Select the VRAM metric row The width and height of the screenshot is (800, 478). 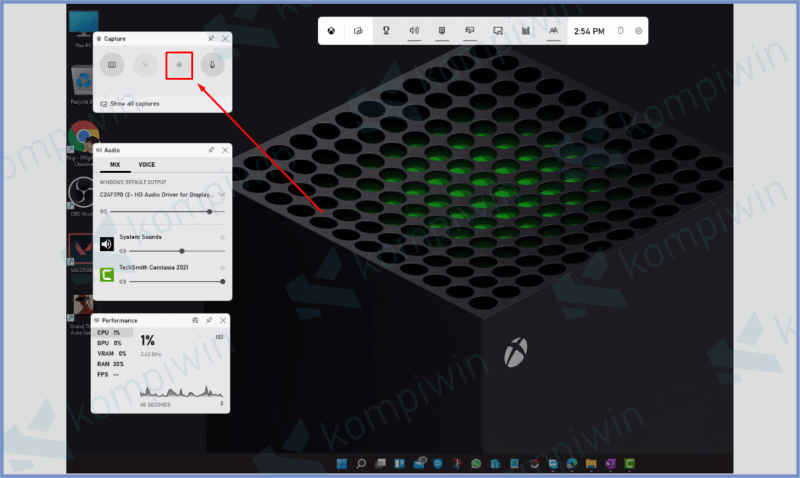coord(113,354)
